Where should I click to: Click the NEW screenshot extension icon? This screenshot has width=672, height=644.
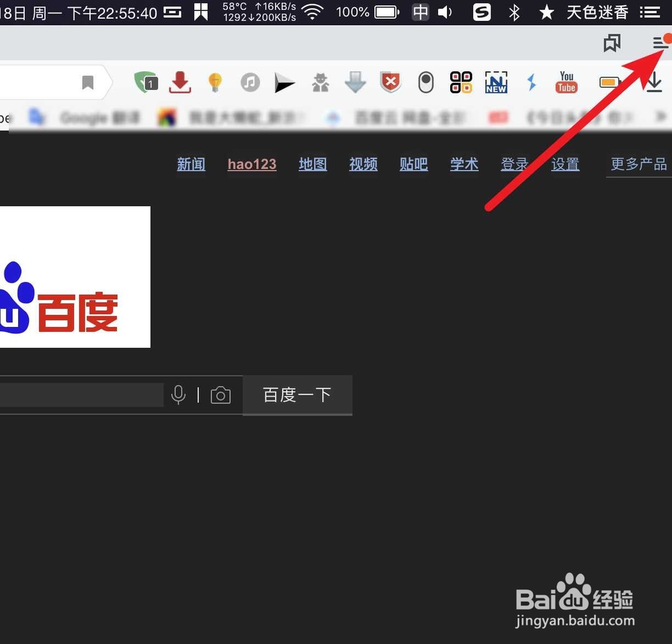[496, 82]
